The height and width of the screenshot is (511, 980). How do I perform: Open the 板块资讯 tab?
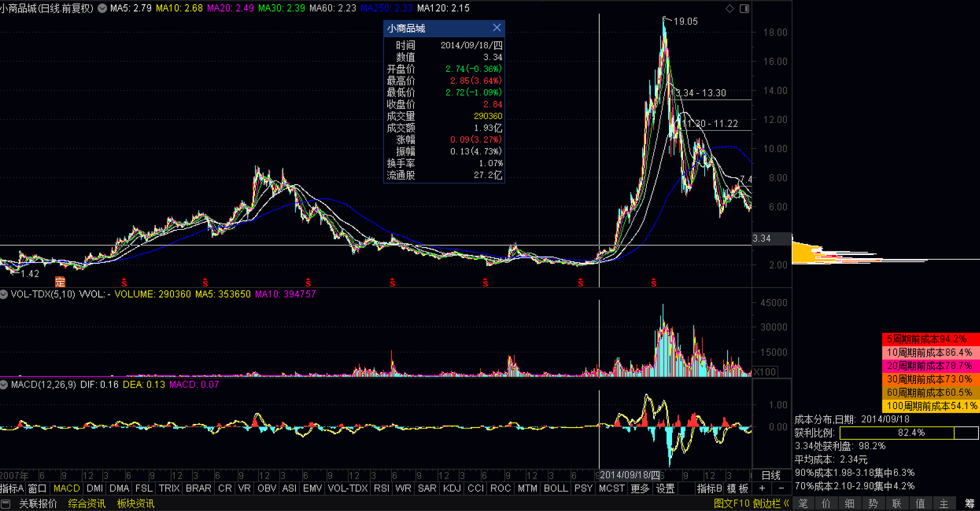click(x=135, y=504)
